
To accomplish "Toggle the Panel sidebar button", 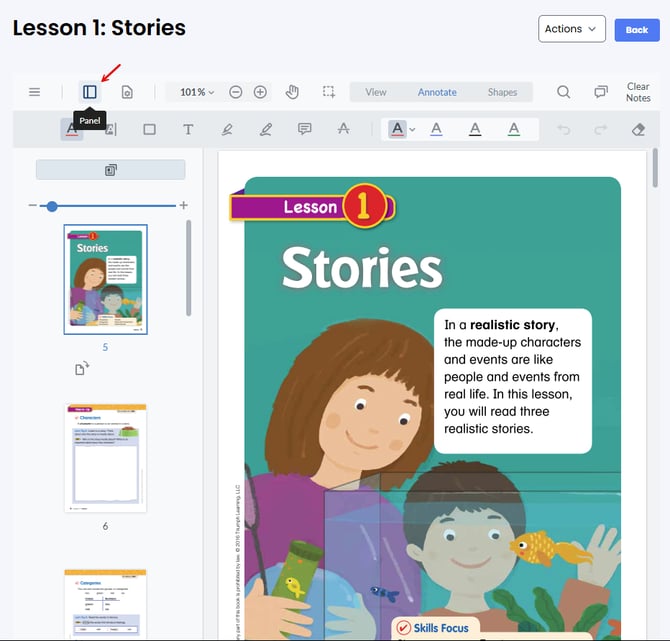I will tap(90, 92).
